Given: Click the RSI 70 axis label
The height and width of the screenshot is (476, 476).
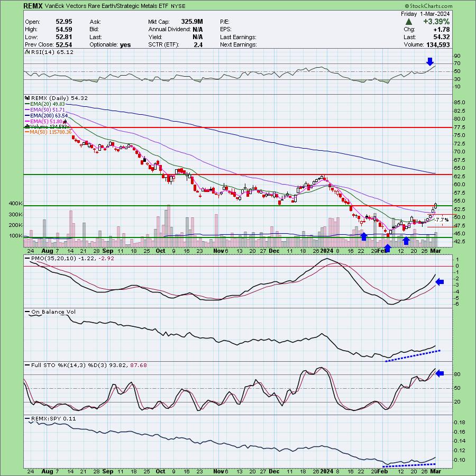Looking at the screenshot, I should click(457, 63).
